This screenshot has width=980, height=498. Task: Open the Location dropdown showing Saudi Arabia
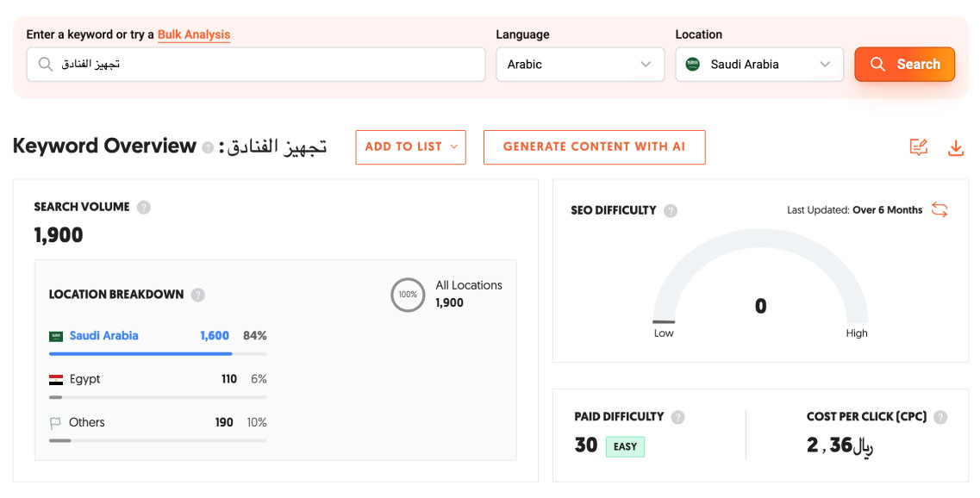point(758,65)
